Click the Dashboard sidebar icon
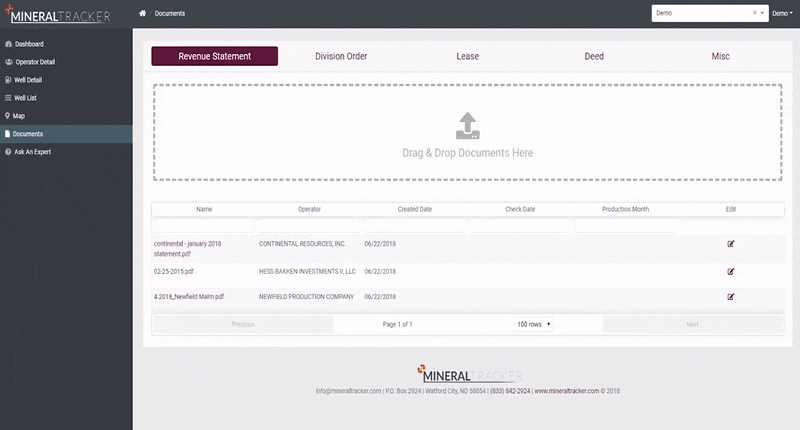The width and height of the screenshot is (800, 430). [8, 44]
